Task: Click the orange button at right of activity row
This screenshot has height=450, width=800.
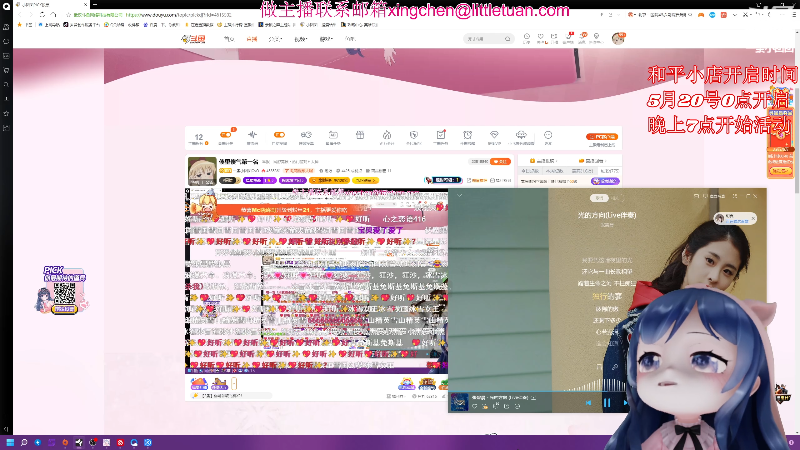Action: 602,137
